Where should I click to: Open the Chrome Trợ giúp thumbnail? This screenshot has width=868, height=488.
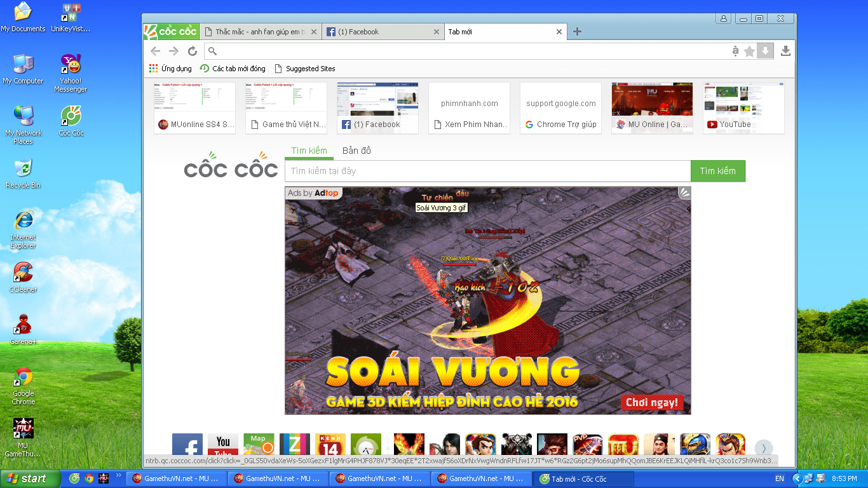coord(561,108)
